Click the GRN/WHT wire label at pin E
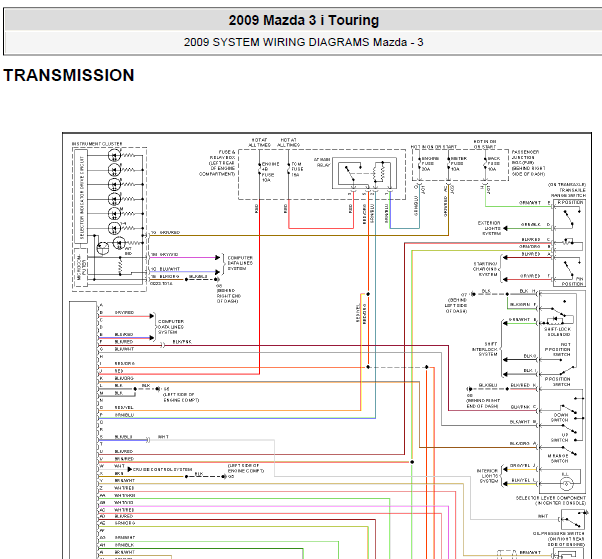The image size is (602, 559). [x=530, y=203]
